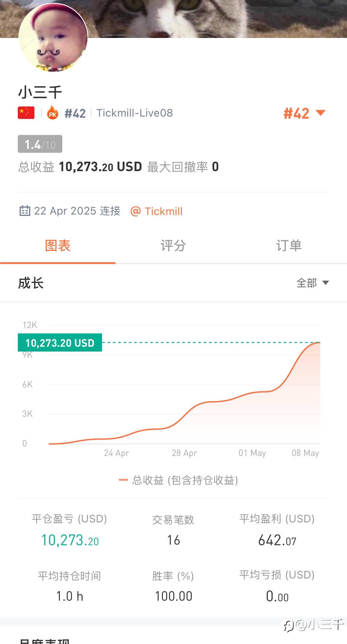Image resolution: width=347 pixels, height=644 pixels.
Task: Tap the 平仓盈亏 value 10,273.20
Action: click(x=70, y=540)
